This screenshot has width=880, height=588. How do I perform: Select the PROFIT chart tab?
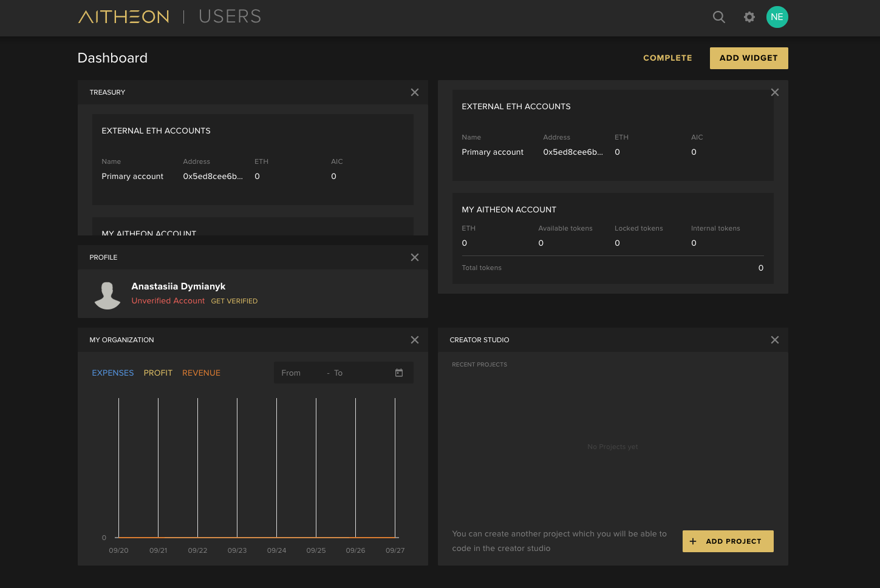[x=158, y=373]
